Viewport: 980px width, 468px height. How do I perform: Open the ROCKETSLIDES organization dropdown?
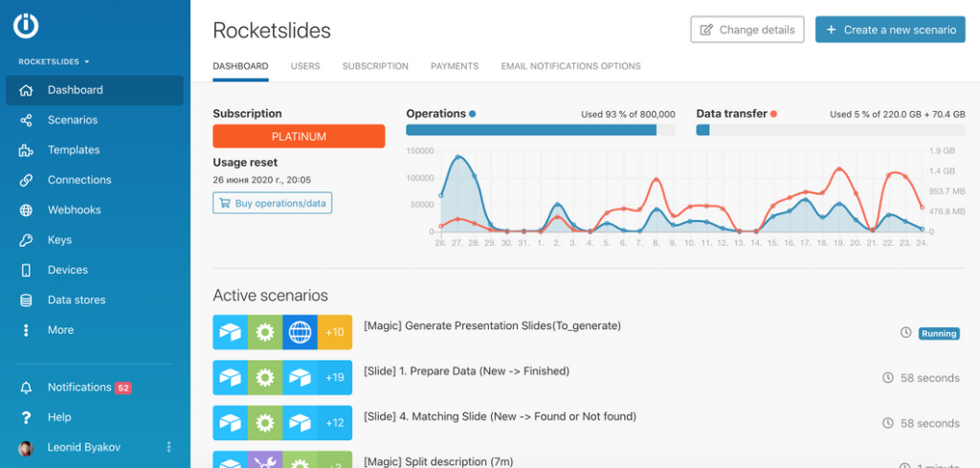pyautogui.click(x=54, y=62)
